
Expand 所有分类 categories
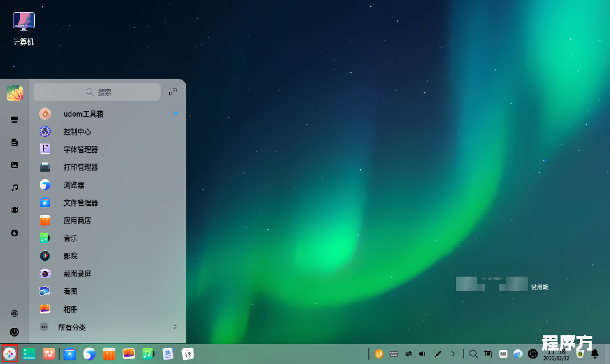point(107,327)
